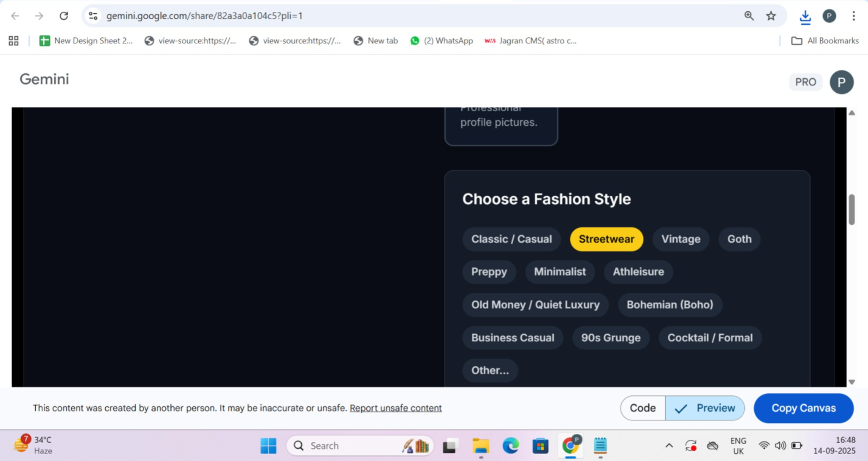The height and width of the screenshot is (461, 868).
Task: Open the All Bookmarks folder
Action: [x=825, y=41]
